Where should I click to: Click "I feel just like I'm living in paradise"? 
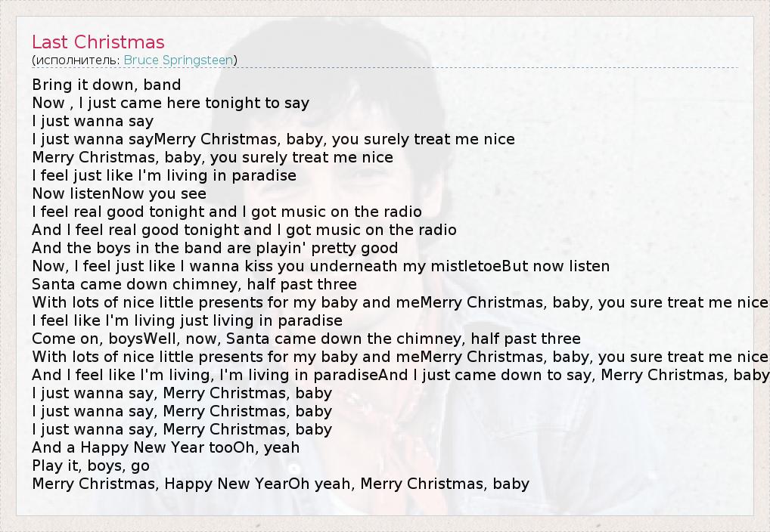(x=164, y=175)
